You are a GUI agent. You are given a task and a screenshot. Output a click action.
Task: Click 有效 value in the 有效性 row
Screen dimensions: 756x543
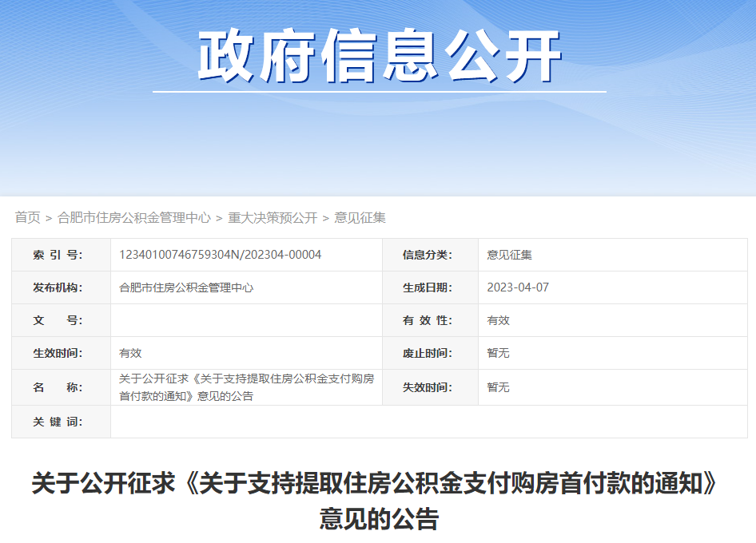click(498, 320)
